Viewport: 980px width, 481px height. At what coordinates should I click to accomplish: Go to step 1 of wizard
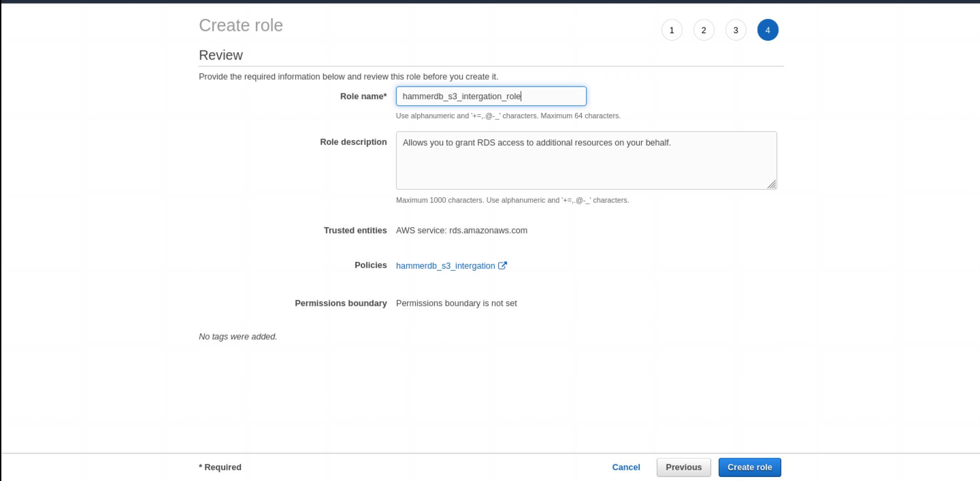[x=672, y=30]
